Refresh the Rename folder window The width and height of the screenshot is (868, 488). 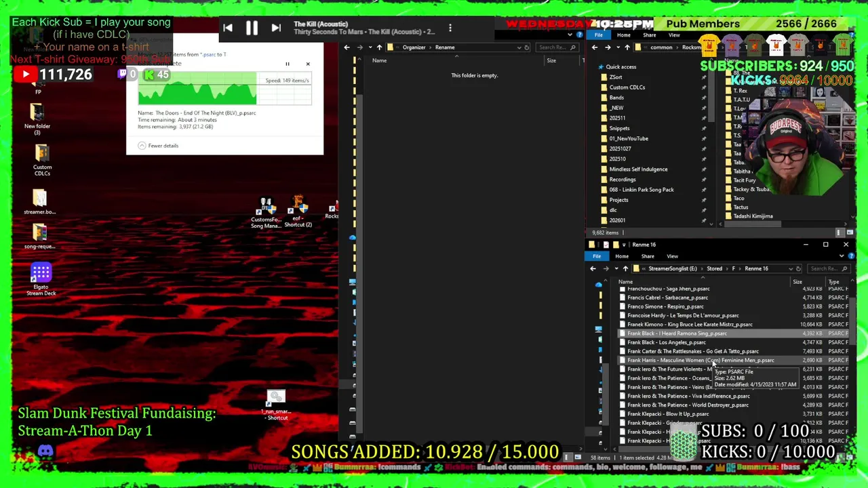tap(527, 47)
